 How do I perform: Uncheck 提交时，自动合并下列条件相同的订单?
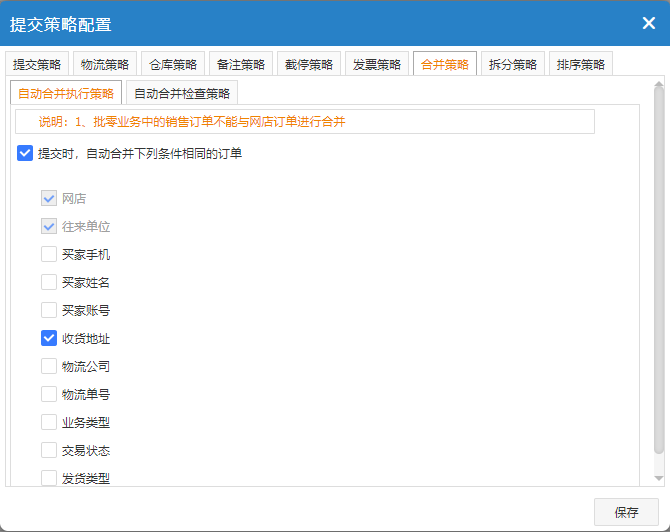25,153
